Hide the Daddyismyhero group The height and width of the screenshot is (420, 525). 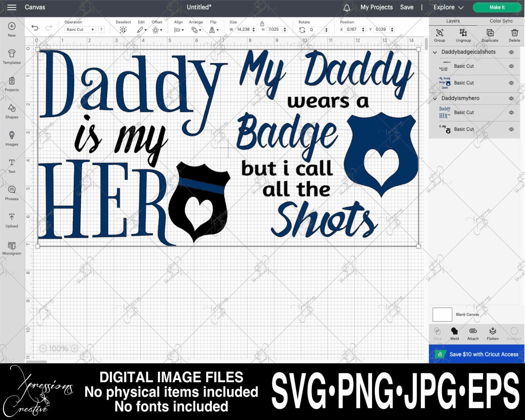coord(511,98)
